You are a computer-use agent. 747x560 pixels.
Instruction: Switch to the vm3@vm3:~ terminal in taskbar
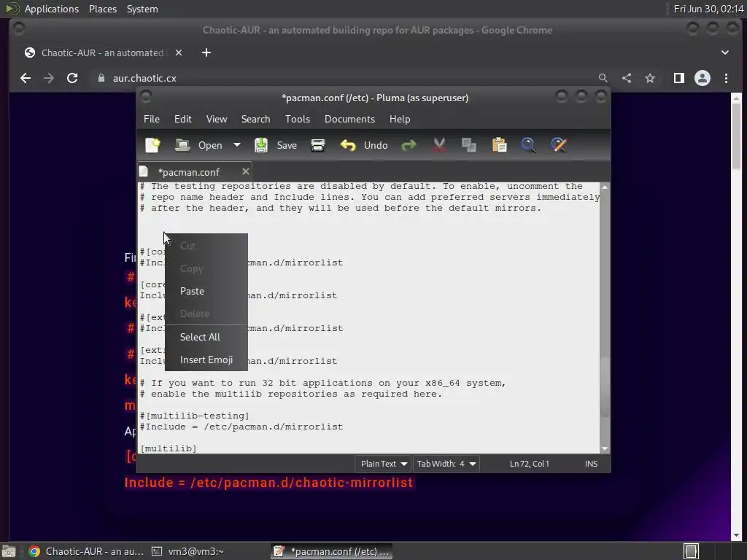(x=187, y=551)
